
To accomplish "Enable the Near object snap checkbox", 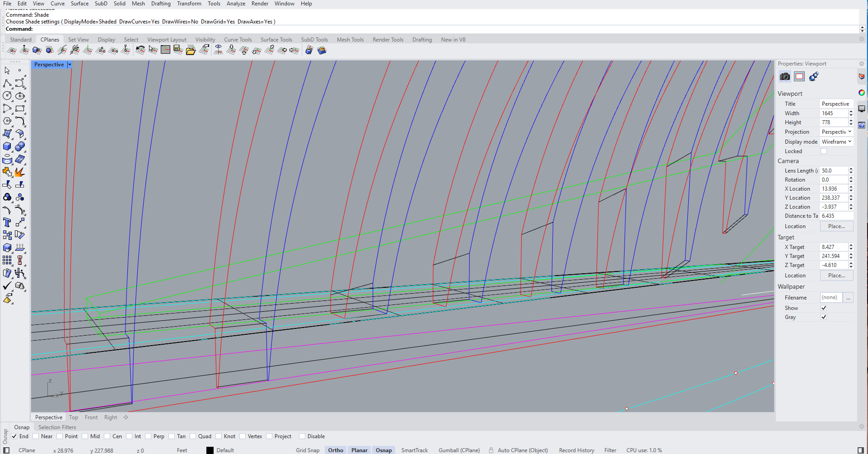I will 36,436.
